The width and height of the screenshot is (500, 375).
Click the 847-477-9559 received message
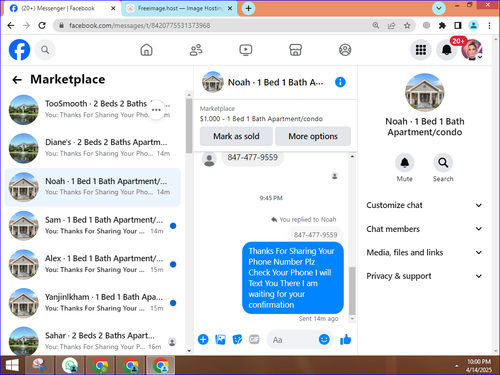pos(252,157)
